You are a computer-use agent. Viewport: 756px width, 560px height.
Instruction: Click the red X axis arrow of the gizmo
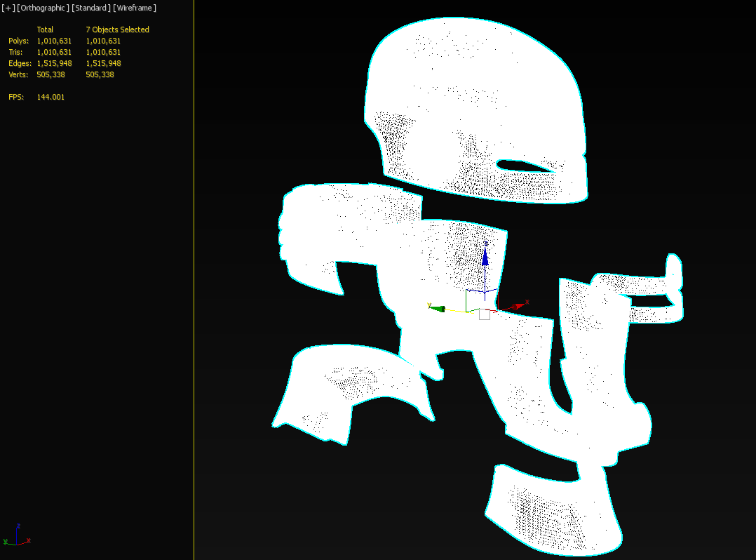pos(517,305)
